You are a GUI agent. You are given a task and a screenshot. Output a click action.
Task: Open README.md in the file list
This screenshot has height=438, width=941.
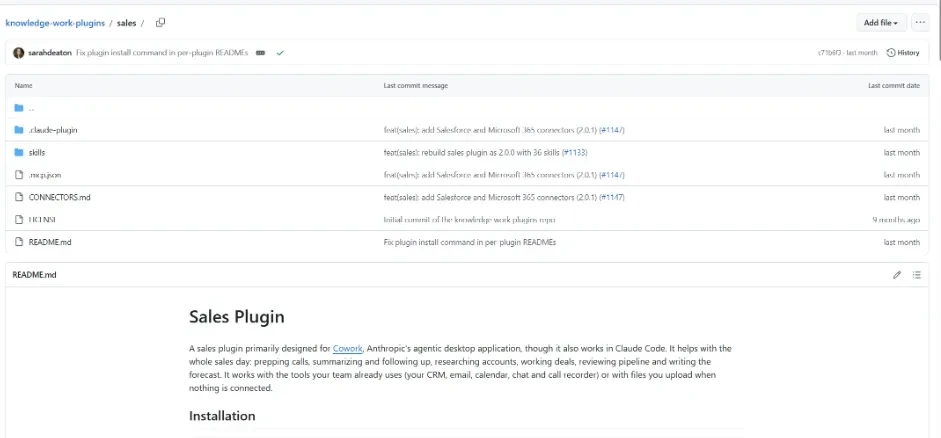[50, 242]
